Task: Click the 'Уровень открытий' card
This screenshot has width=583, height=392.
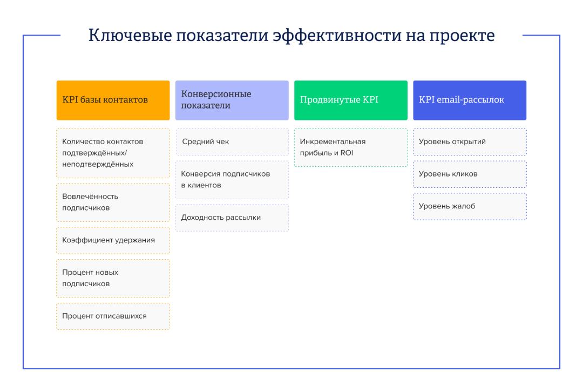Action: click(x=470, y=142)
